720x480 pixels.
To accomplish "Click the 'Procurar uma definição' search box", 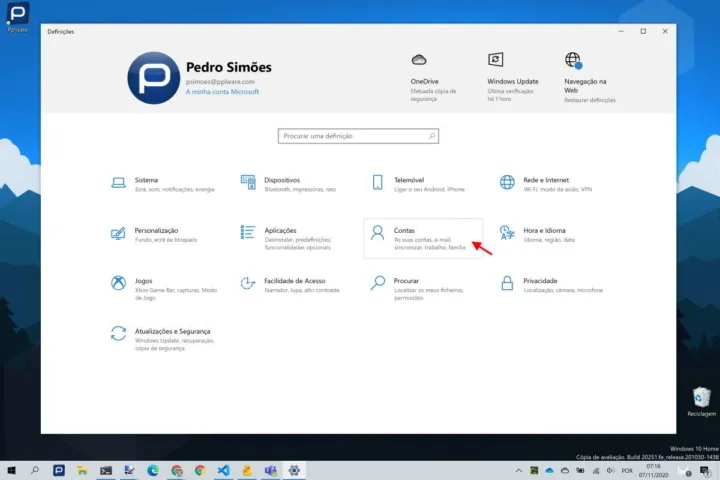I will click(x=357, y=136).
